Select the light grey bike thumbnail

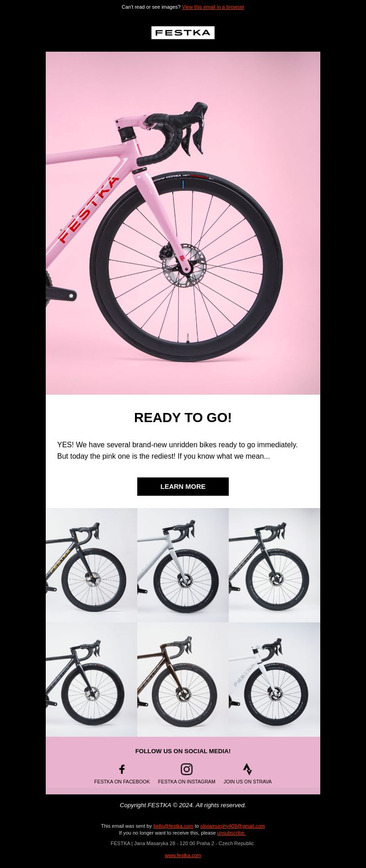click(x=183, y=565)
